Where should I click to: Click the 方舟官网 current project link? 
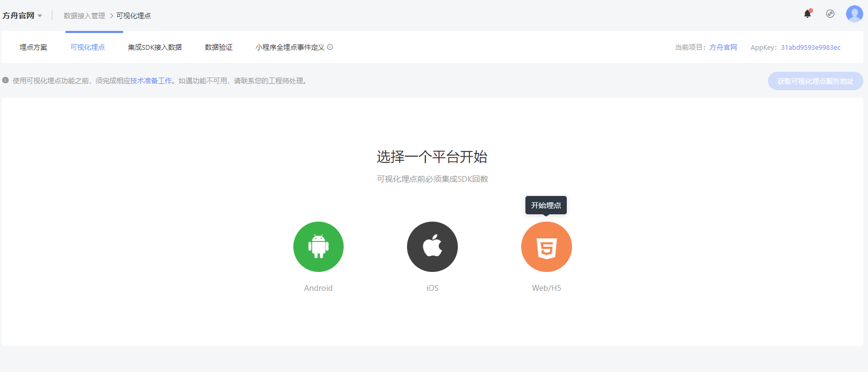click(723, 47)
